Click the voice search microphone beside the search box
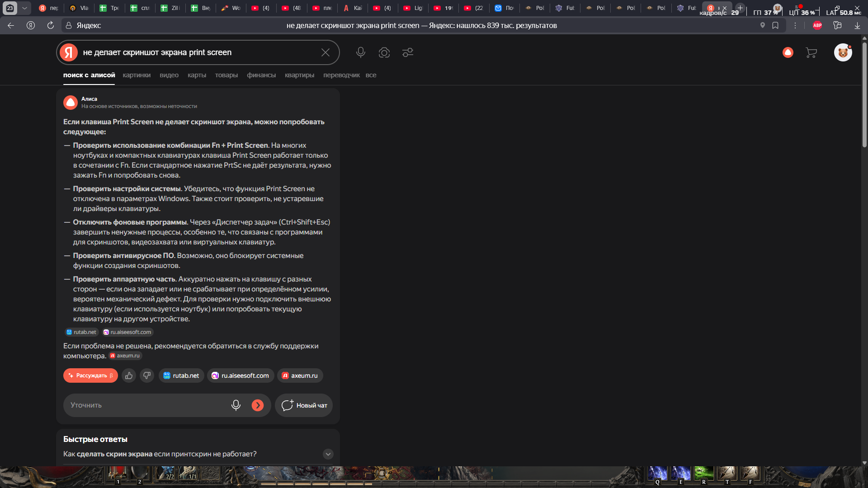868x488 pixels. tap(360, 52)
